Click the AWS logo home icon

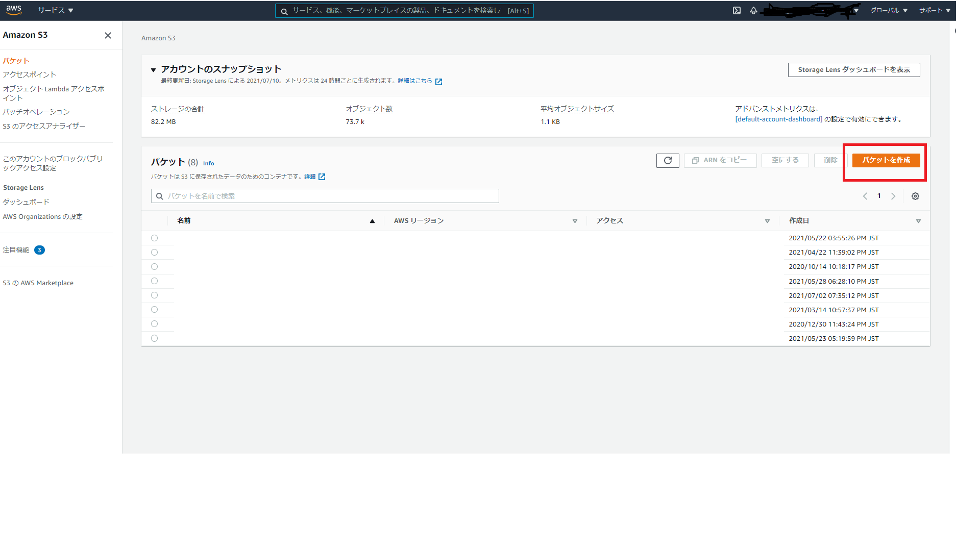point(14,10)
